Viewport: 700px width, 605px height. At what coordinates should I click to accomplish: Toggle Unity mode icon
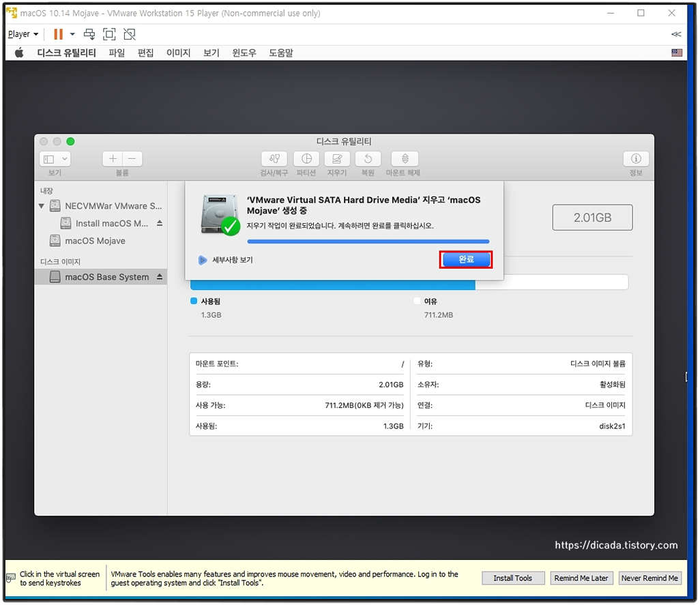[x=130, y=34]
